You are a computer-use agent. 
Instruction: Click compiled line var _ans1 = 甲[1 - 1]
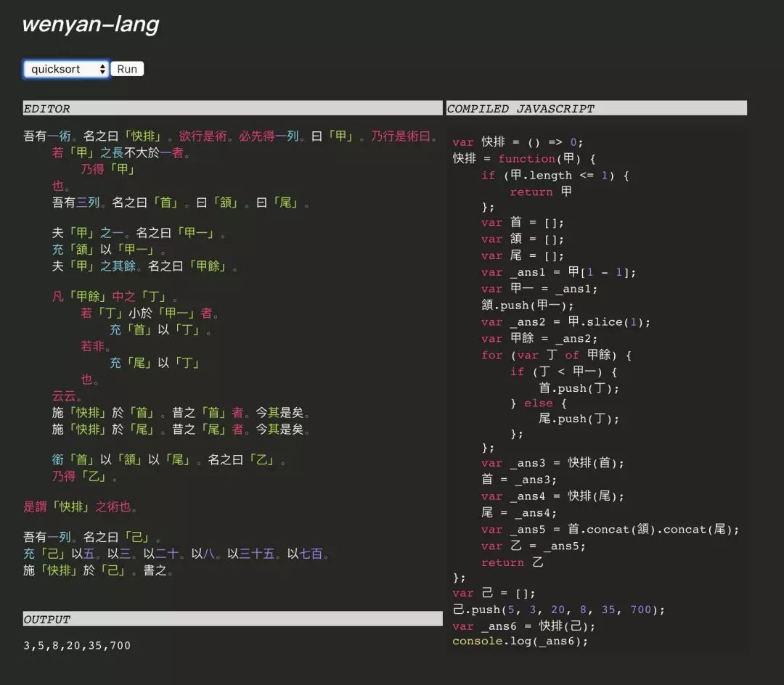tap(558, 272)
